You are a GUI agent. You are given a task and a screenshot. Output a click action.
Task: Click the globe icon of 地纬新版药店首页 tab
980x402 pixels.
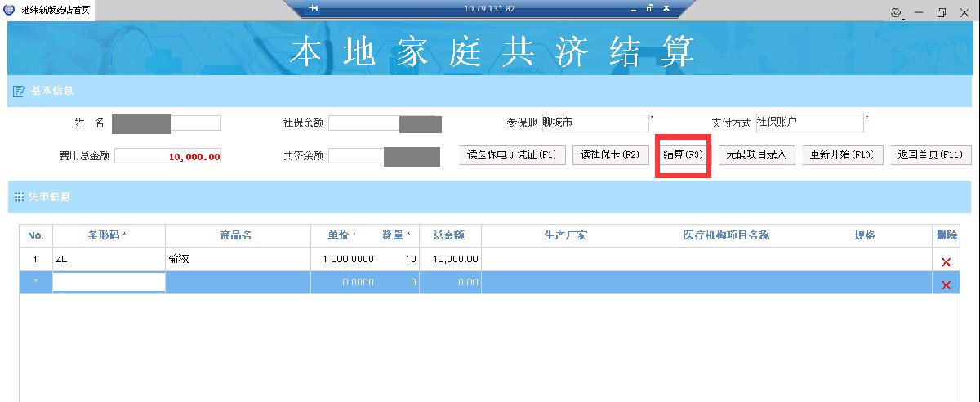pos(9,11)
